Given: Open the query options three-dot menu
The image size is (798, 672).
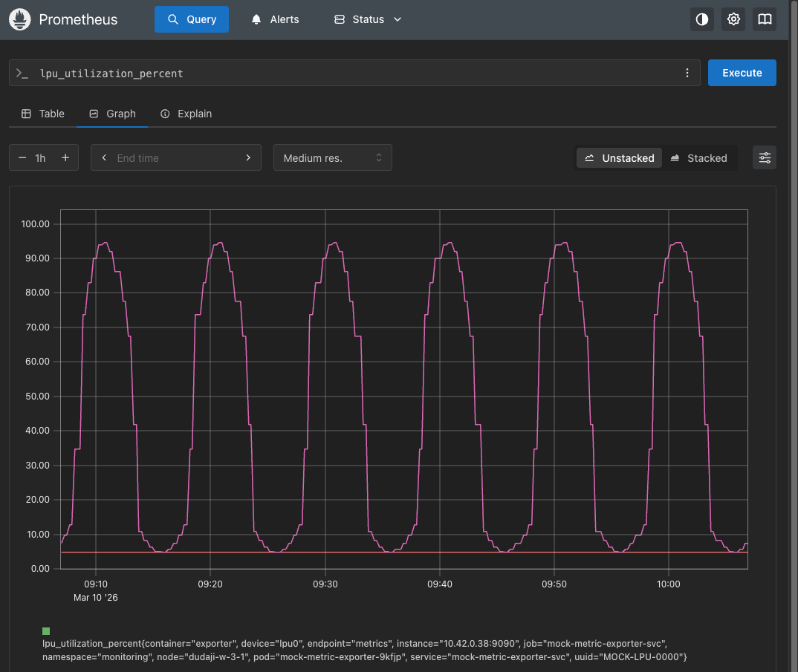Looking at the screenshot, I should coord(687,73).
